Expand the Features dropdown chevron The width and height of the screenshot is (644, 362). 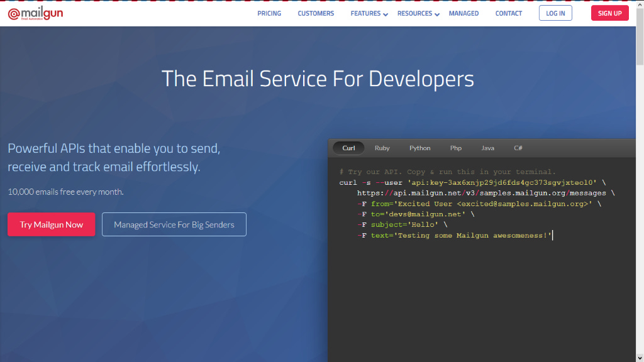pyautogui.click(x=386, y=14)
